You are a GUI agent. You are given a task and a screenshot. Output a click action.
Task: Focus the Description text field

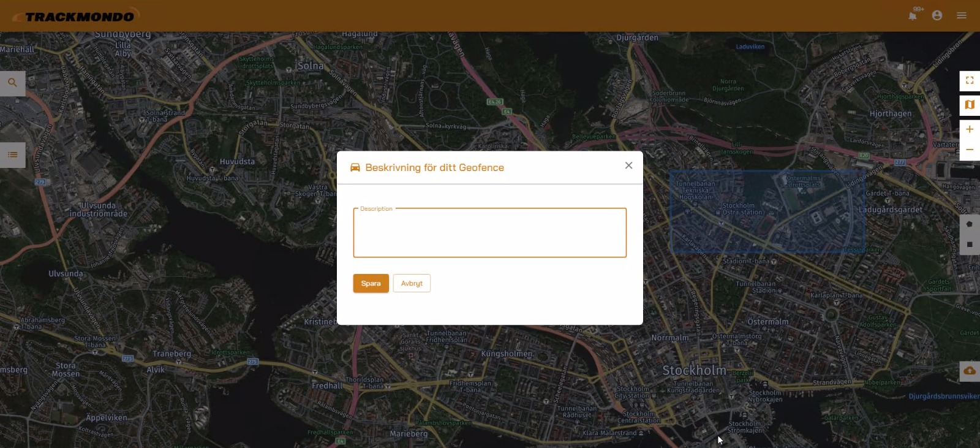pyautogui.click(x=490, y=233)
